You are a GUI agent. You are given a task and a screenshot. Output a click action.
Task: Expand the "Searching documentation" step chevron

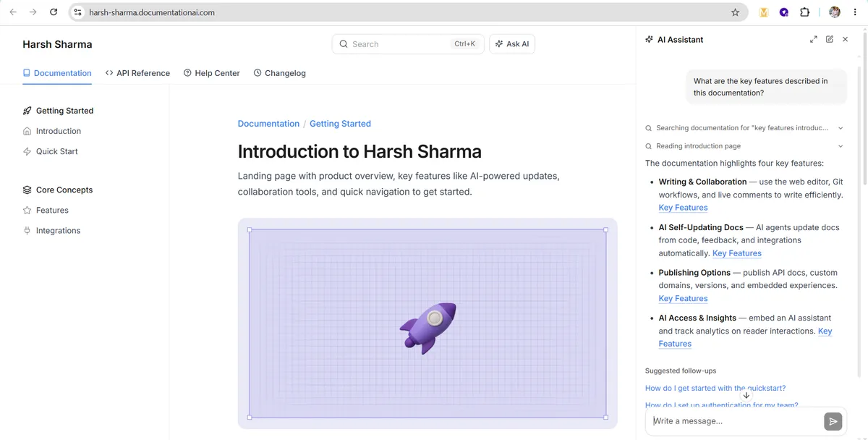pos(841,128)
